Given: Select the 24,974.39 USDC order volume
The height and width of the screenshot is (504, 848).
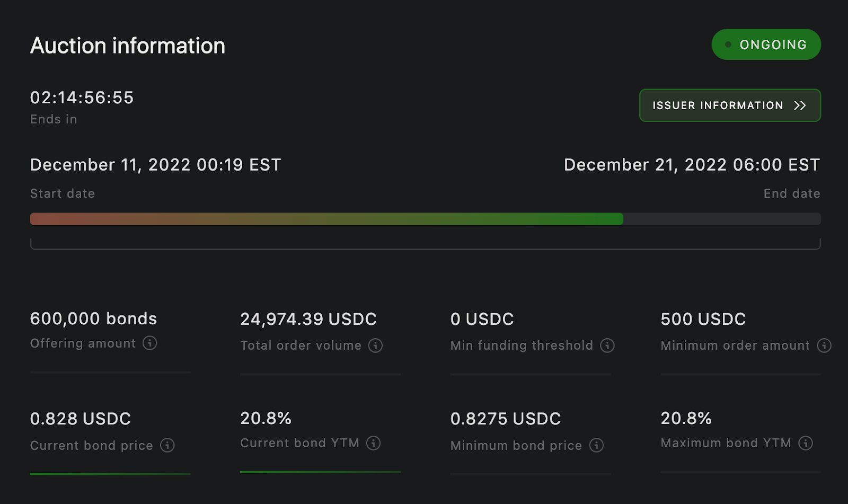Looking at the screenshot, I should (308, 319).
